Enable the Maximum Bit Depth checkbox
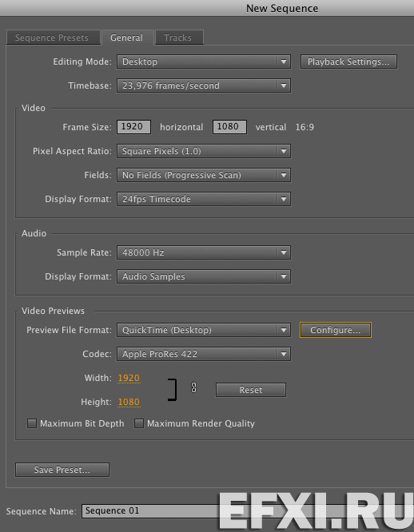Image resolution: width=414 pixels, height=532 pixels. point(32,423)
